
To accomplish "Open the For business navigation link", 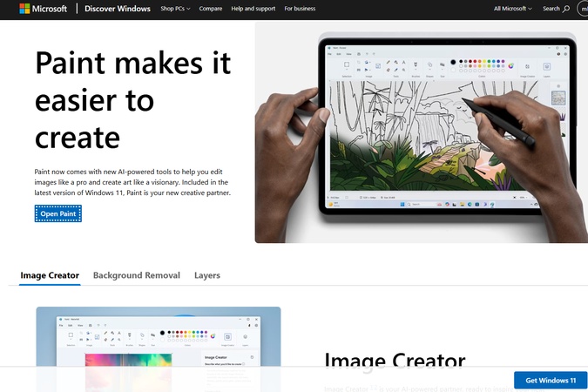I will pos(300,8).
